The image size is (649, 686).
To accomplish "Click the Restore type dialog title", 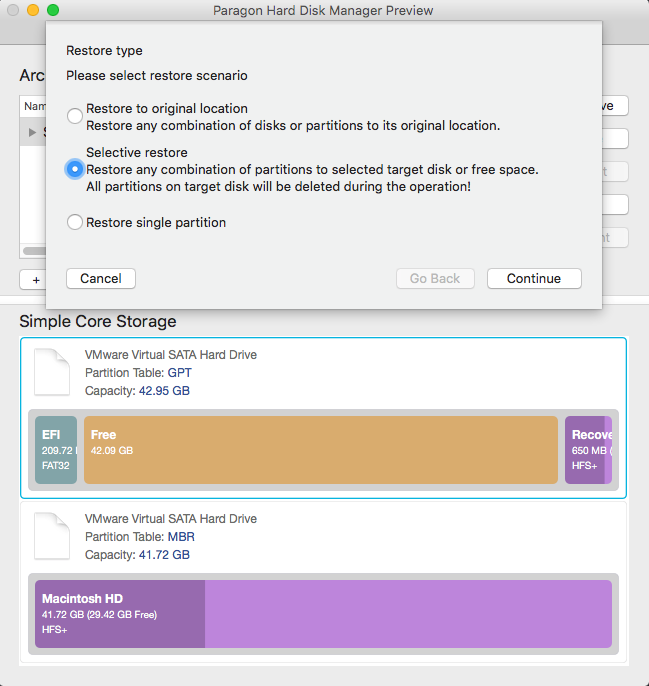I will (x=104, y=51).
